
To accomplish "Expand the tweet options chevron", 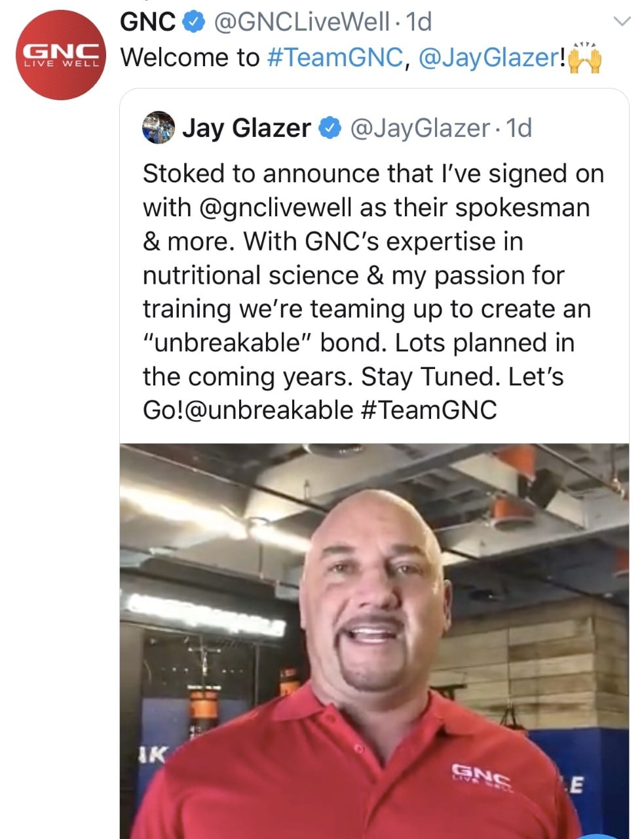I will pyautogui.click(x=620, y=22).
